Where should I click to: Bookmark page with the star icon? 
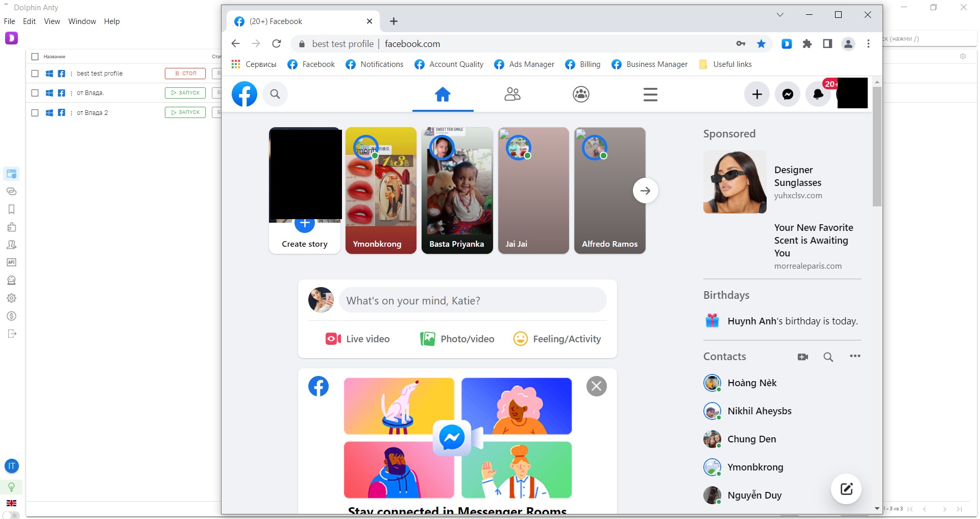pyautogui.click(x=761, y=44)
